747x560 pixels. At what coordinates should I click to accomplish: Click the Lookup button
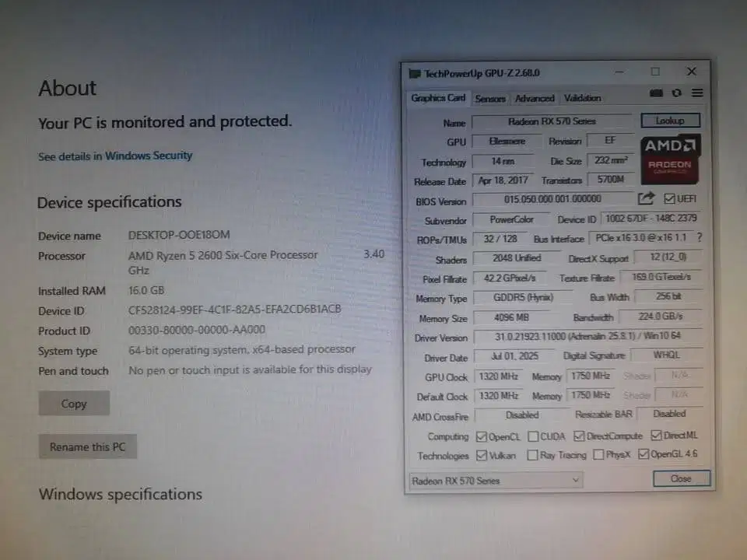pyautogui.click(x=670, y=121)
